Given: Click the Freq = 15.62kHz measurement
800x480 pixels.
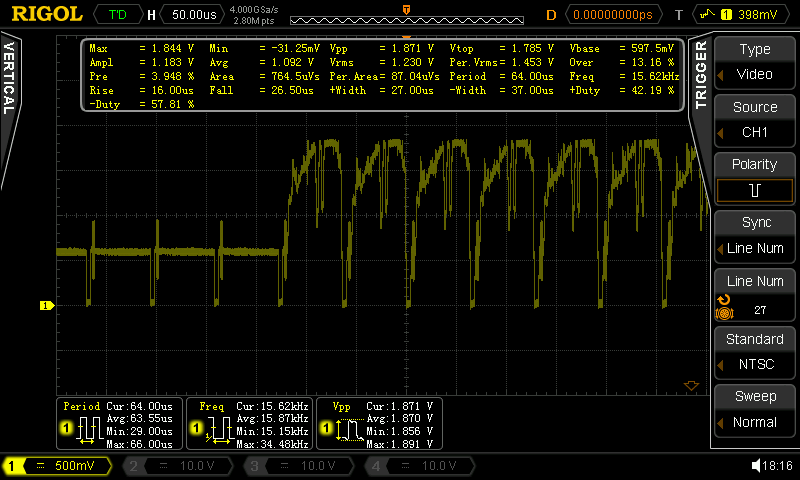Looking at the screenshot, I should (x=624, y=77).
